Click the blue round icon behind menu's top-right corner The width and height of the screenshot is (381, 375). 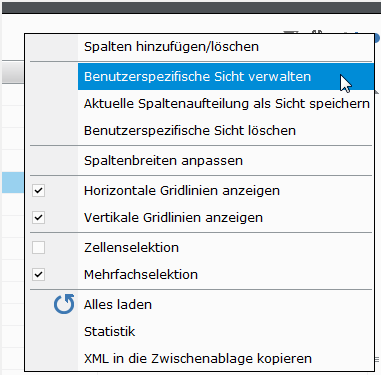(x=377, y=38)
